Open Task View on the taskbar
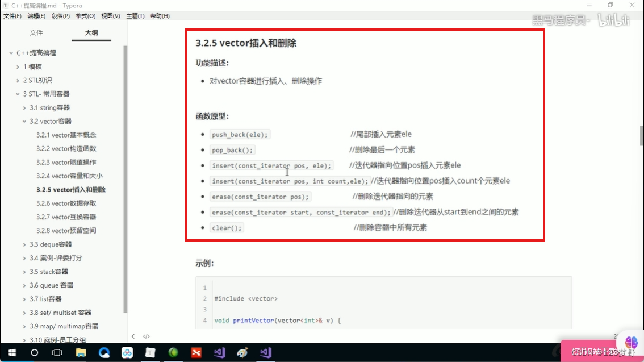644x362 pixels. (57, 352)
